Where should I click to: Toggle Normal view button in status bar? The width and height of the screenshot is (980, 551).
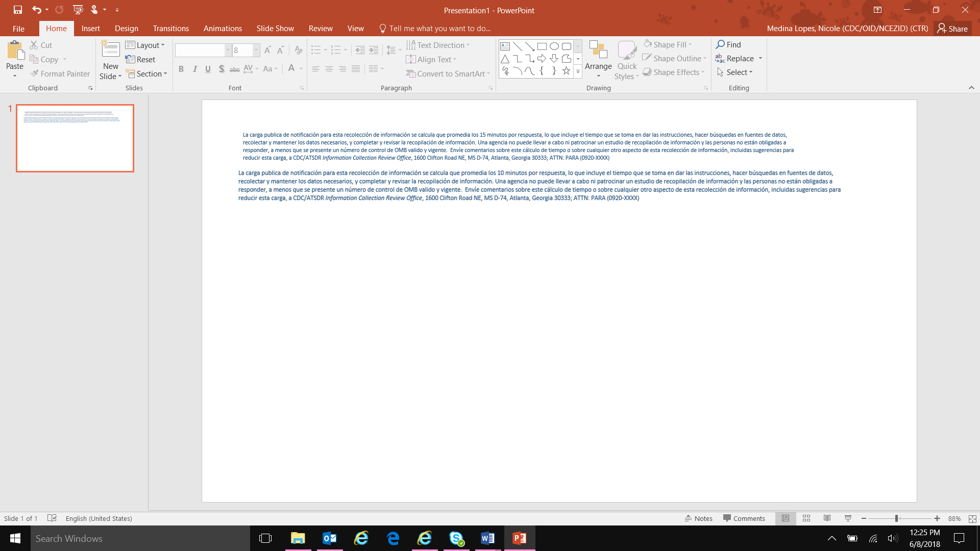coord(786,518)
